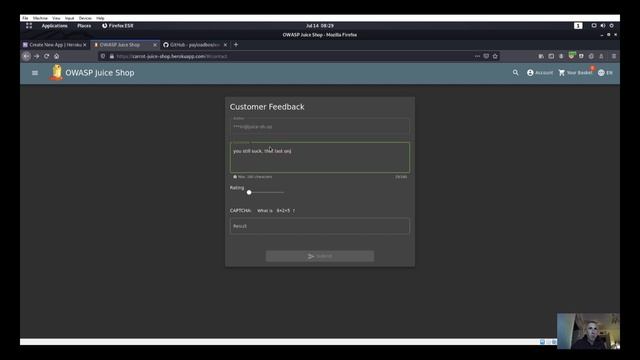Open VirtualBox Machine menu

[x=40, y=18]
